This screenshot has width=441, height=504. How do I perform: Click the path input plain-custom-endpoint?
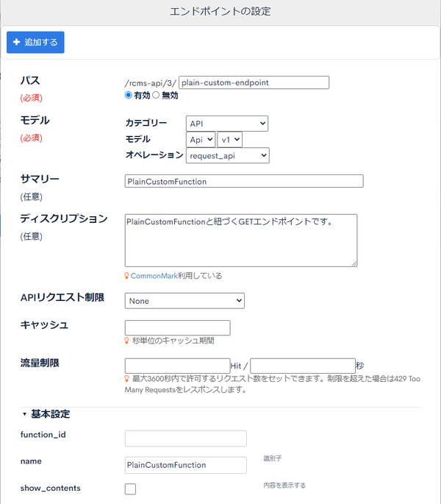point(254,82)
